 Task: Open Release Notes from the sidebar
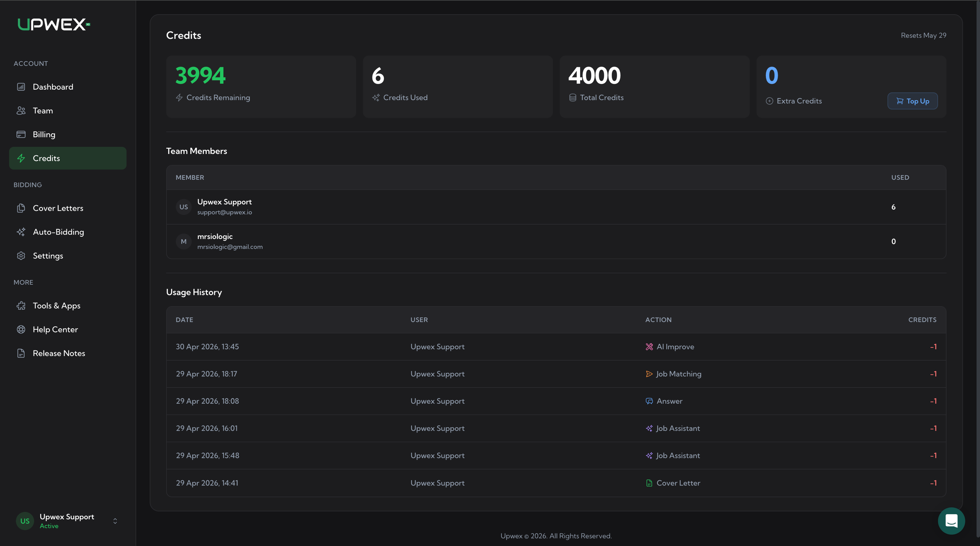coord(68,353)
